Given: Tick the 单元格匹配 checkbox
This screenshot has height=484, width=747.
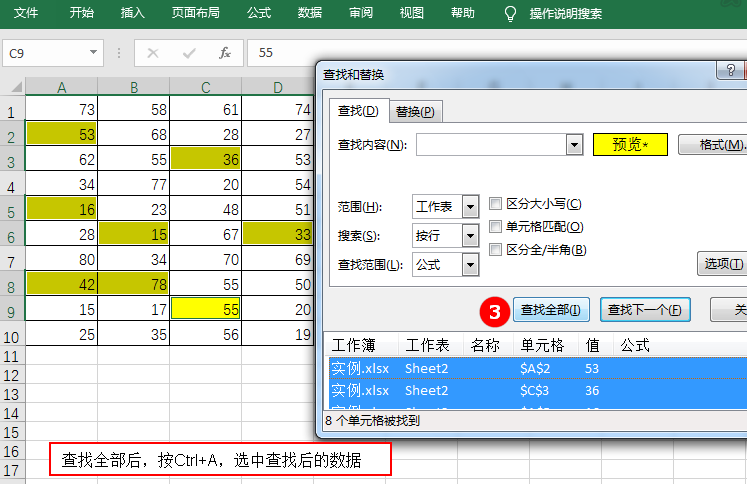Looking at the screenshot, I should point(495,227).
